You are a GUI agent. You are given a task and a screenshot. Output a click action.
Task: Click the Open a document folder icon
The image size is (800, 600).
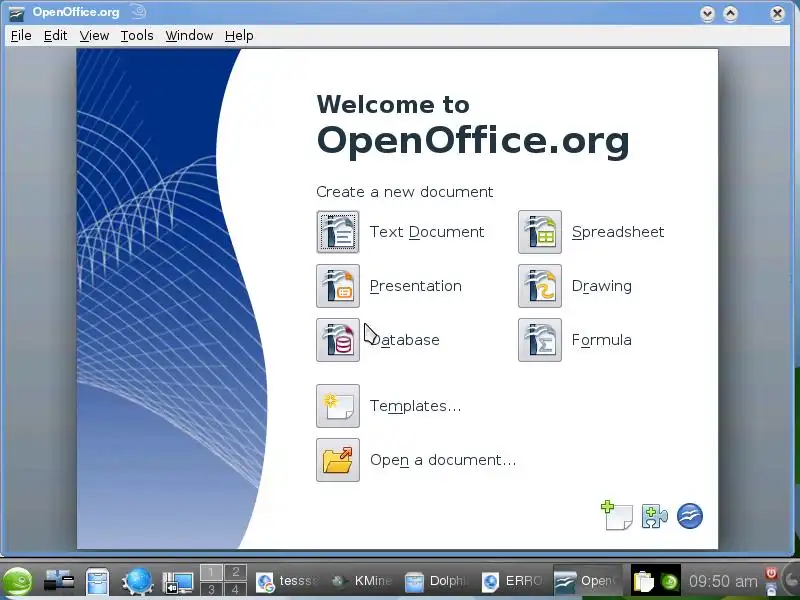tap(338, 460)
